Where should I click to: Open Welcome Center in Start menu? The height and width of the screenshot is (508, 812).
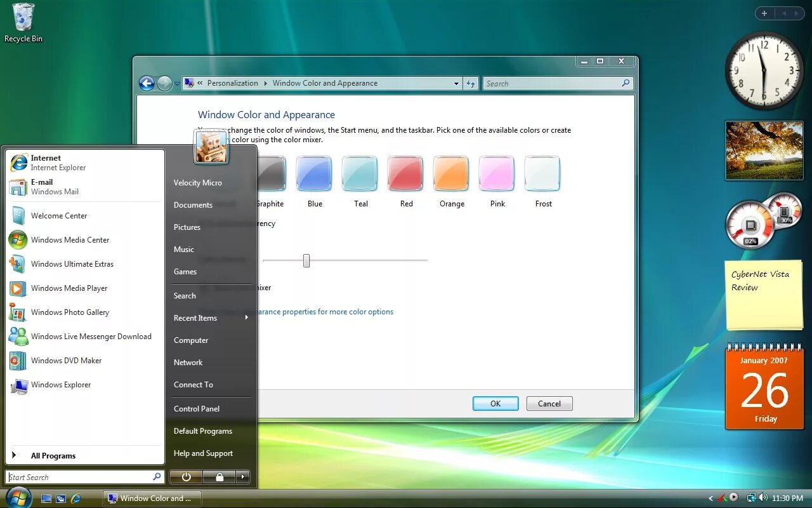click(85, 216)
